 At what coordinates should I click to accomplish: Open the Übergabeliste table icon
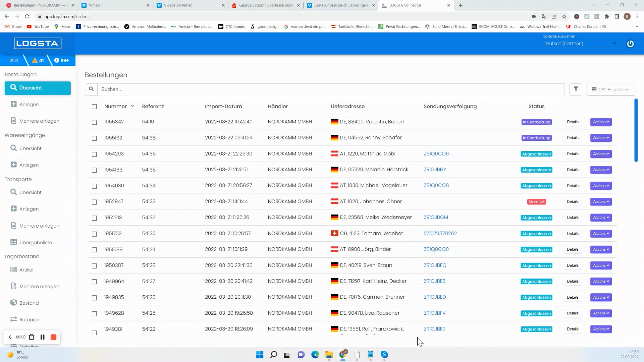pyautogui.click(x=14, y=242)
